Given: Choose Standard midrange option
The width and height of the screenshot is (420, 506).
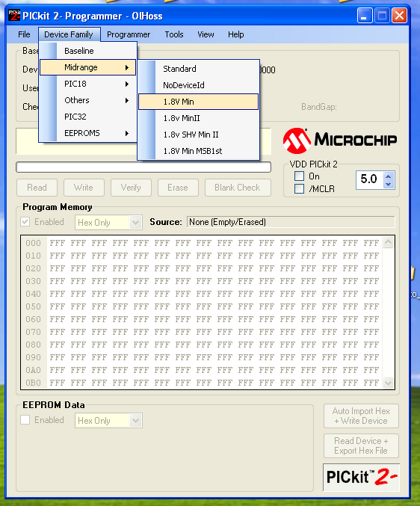Looking at the screenshot, I should click(198, 69).
